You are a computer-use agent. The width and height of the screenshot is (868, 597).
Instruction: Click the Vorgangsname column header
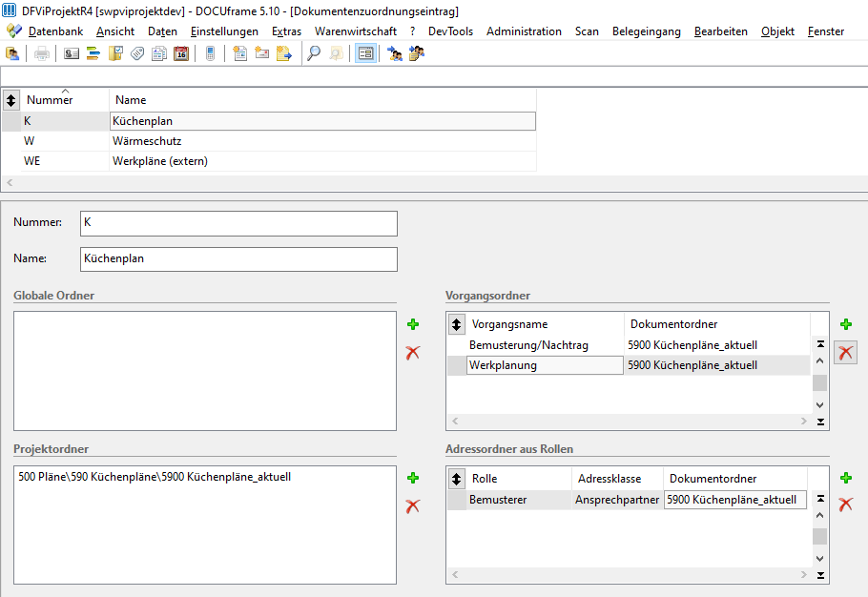click(x=546, y=324)
